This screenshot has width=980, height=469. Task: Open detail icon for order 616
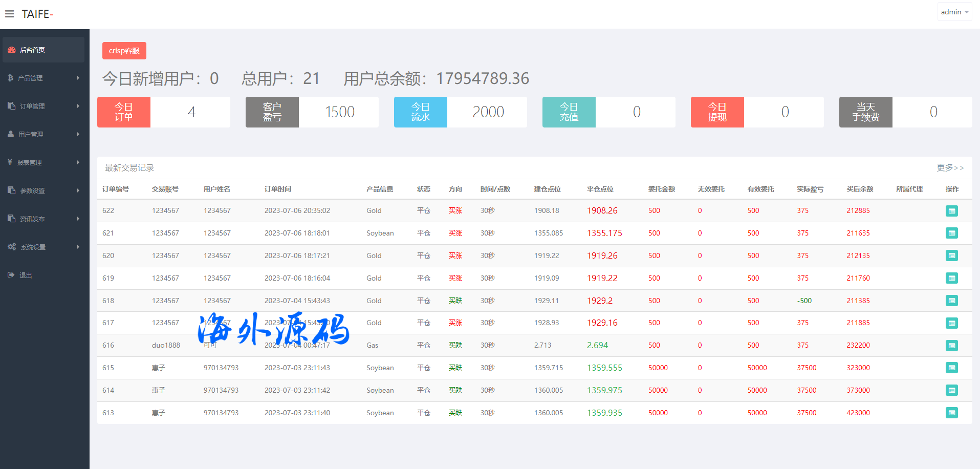951,346
